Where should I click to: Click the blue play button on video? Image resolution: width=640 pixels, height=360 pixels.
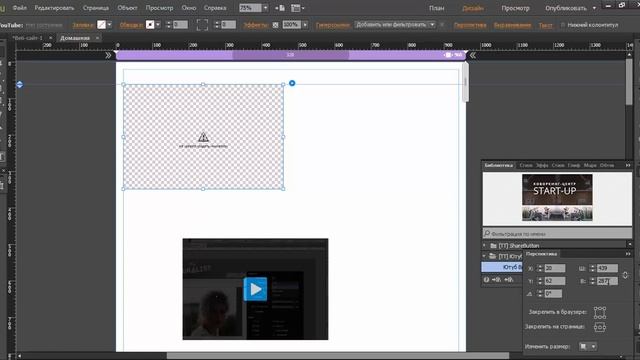(256, 289)
